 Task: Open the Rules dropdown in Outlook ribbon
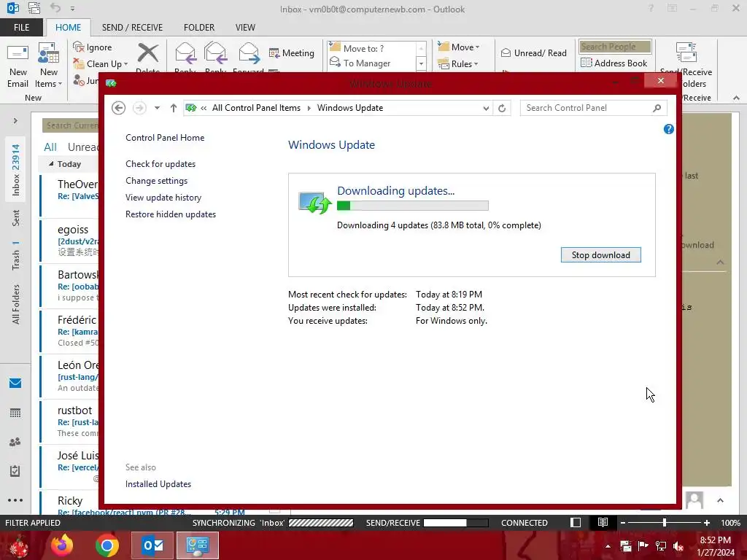tap(458, 64)
